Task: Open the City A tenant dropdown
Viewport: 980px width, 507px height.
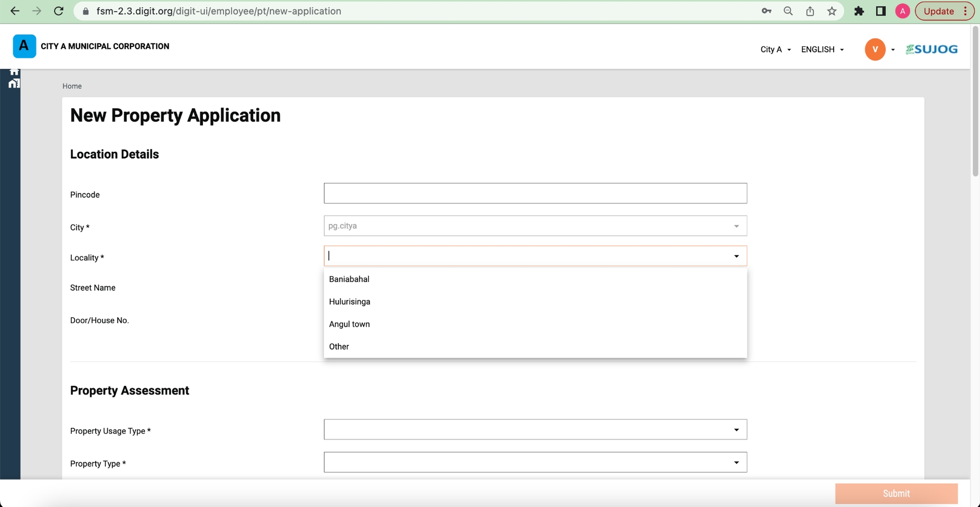Action: tap(775, 49)
